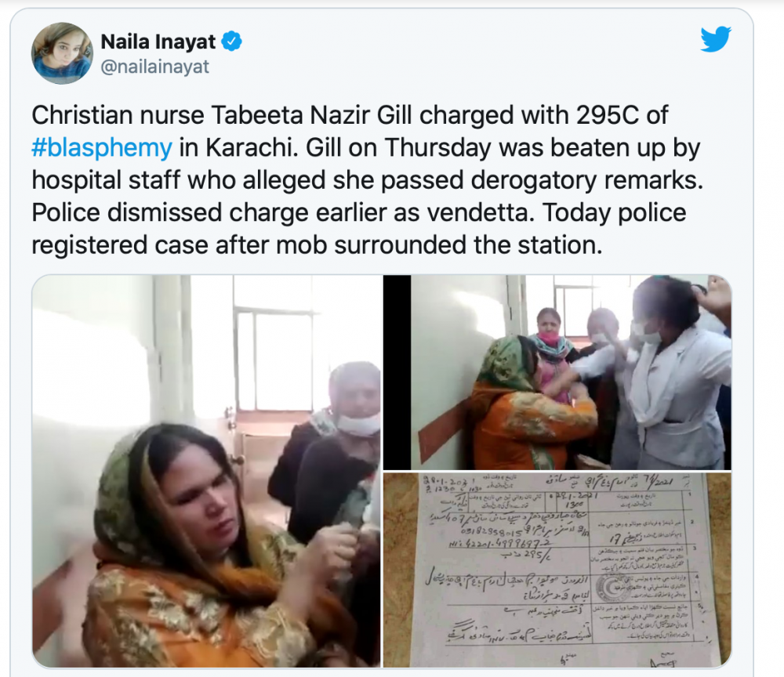This screenshot has height=677, width=784.
Task: Click the tweet line 'registered case after mob'
Action: pos(317,245)
